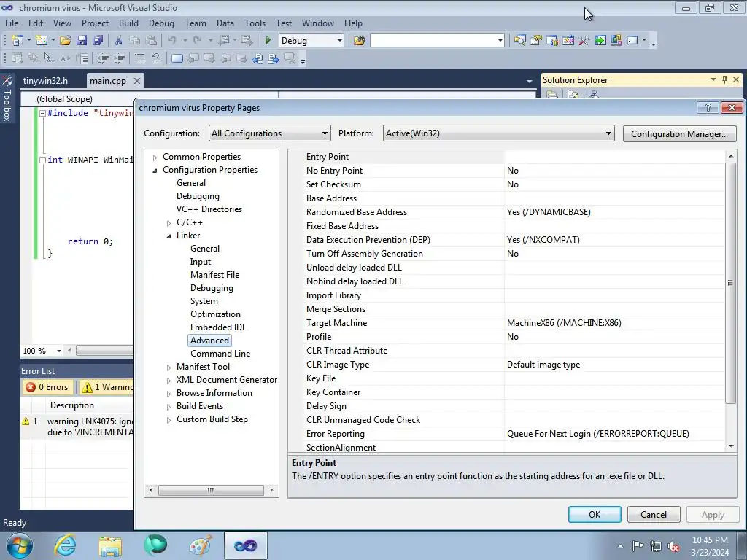Select Linker Command Line tree item
This screenshot has height=560, width=747.
click(220, 354)
